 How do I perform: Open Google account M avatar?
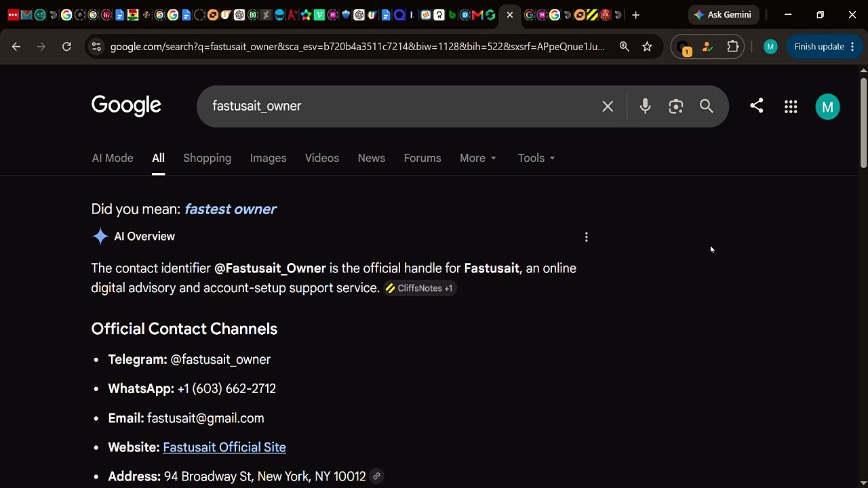coord(827,106)
